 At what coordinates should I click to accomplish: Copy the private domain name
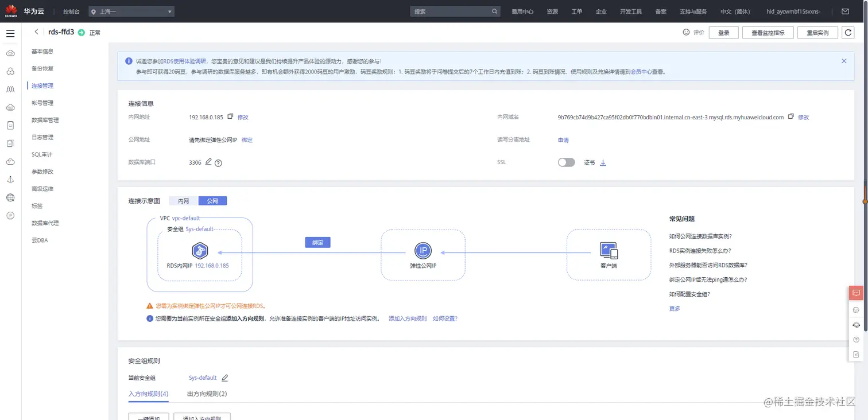[x=790, y=116]
